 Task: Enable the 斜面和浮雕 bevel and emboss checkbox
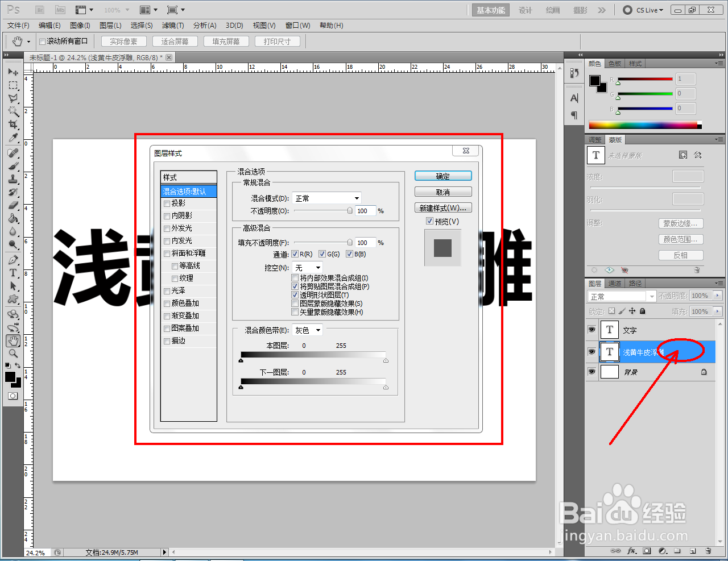point(167,254)
